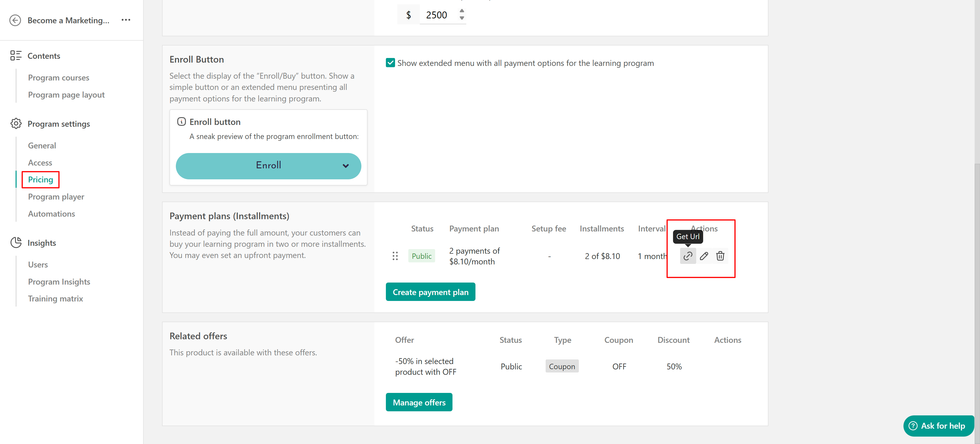Click the Manage offers button
Image resolution: width=980 pixels, height=444 pixels.
pyautogui.click(x=419, y=402)
